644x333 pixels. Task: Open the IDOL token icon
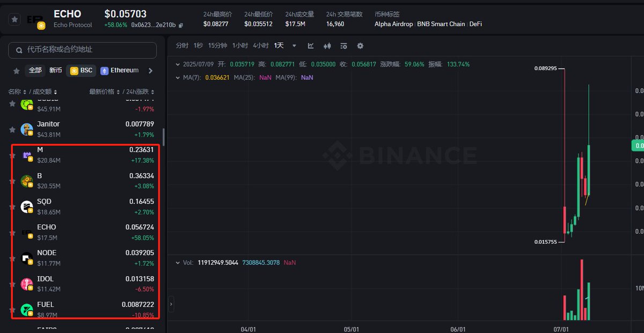tap(27, 284)
